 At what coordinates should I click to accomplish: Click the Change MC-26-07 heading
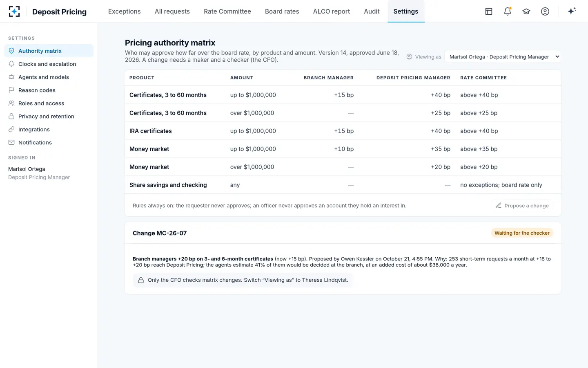point(160,233)
